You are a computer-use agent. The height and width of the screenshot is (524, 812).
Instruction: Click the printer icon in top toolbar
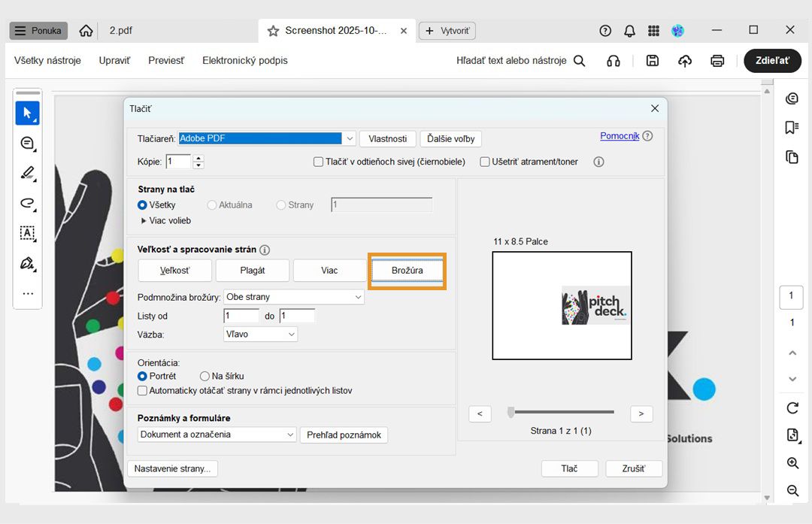point(717,61)
